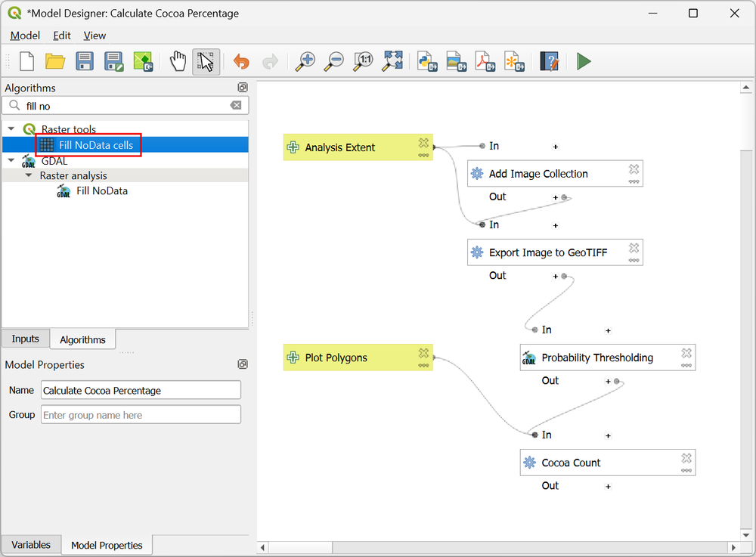Export the model as SVG

coord(514,62)
